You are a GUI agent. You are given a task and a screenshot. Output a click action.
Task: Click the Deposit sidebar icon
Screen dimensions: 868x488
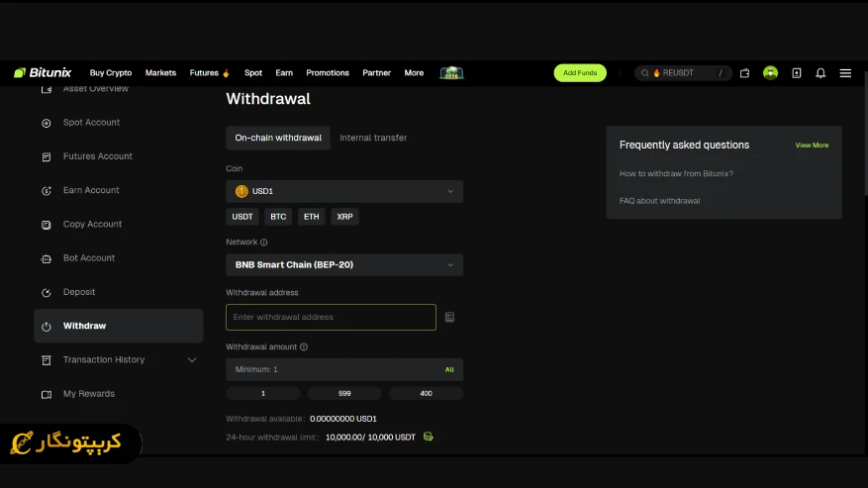(x=47, y=292)
